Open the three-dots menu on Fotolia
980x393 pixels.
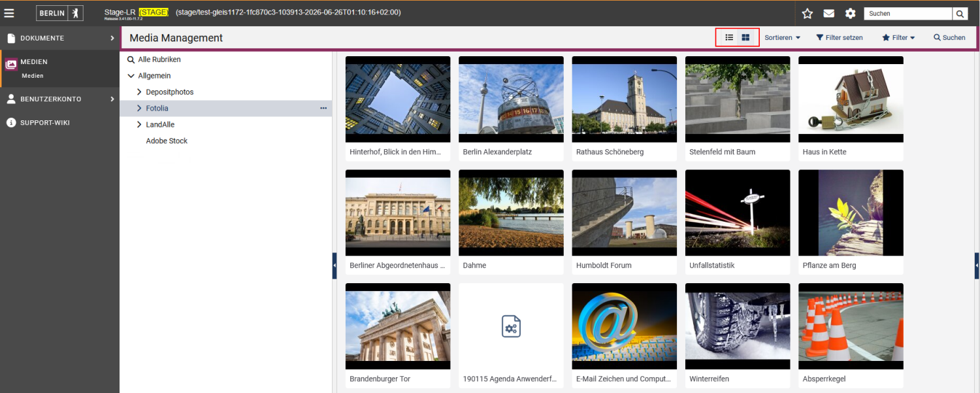323,108
